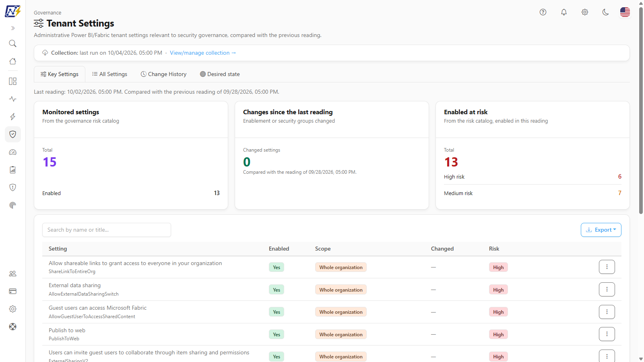Click the High badge for Publish to web
Viewport: 644px width, 362px height.
(x=498, y=334)
